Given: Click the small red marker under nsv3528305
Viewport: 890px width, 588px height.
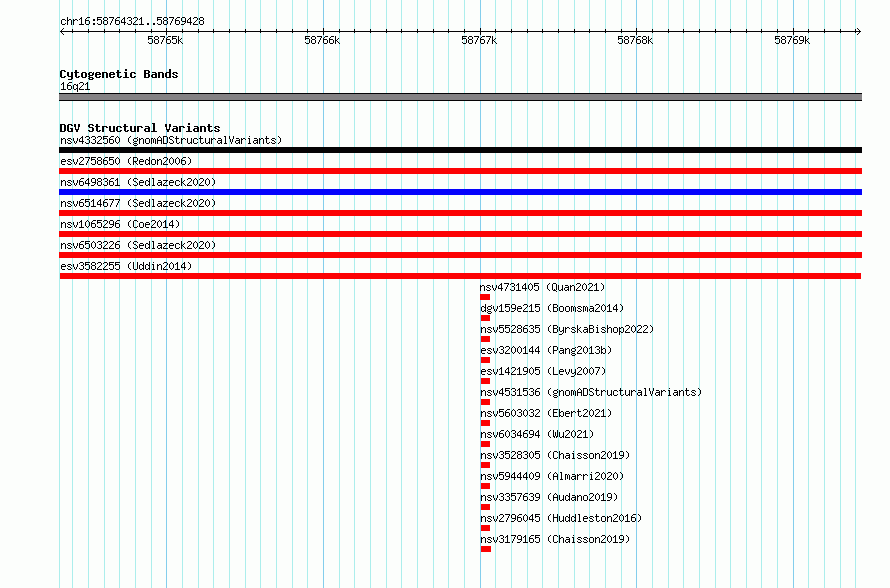Looking at the screenshot, I should (485, 465).
